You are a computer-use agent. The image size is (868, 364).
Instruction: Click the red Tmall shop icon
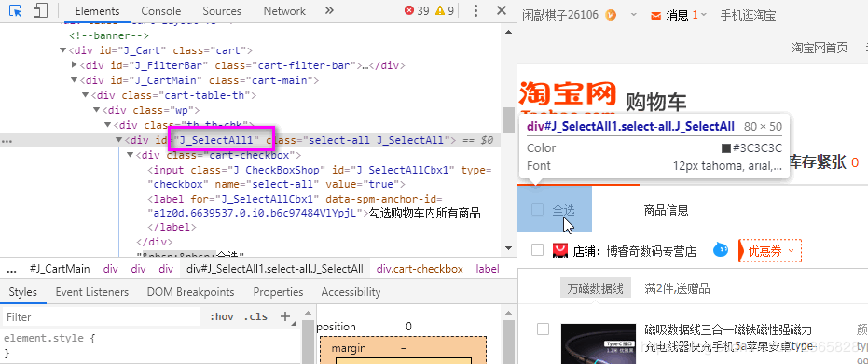pos(560,250)
